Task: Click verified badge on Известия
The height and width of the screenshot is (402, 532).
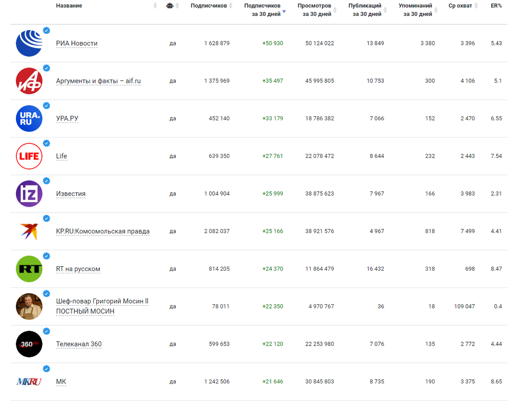Action: [46, 181]
